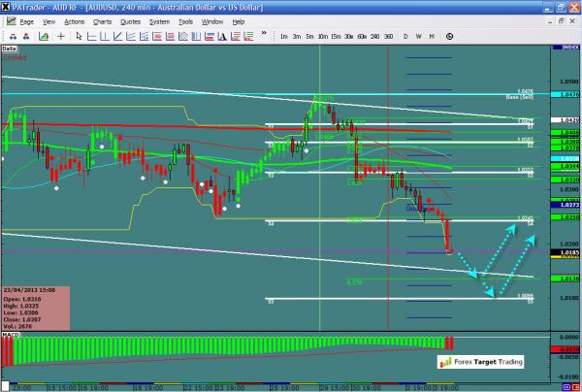
Task: Click the chart icon left of Page
Action: 11,21
